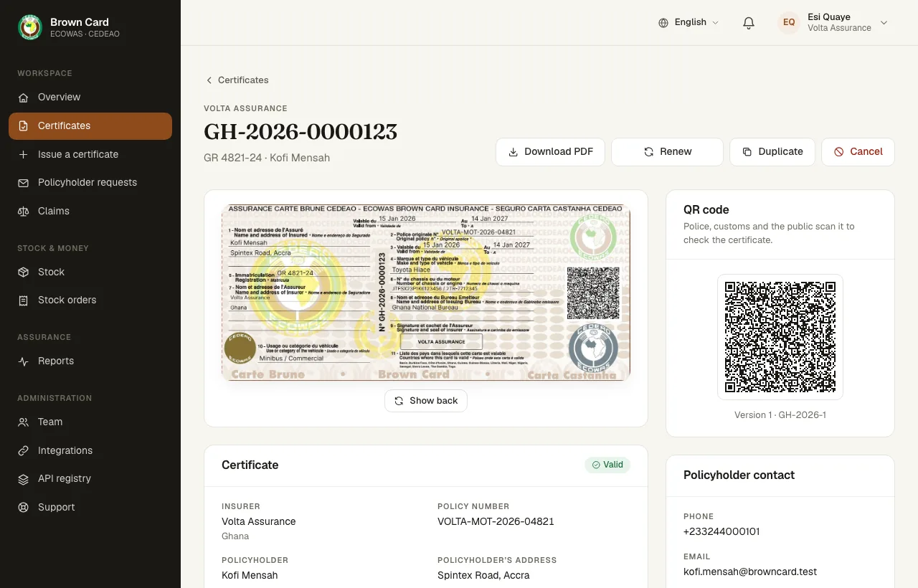Select phone number +233244000101
This screenshot has height=588, width=918.
[x=721, y=532]
